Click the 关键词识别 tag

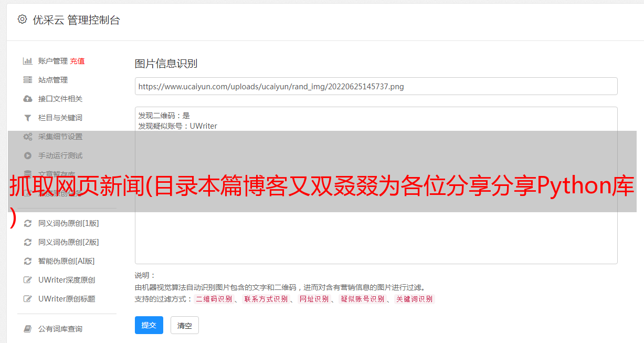coord(414,299)
